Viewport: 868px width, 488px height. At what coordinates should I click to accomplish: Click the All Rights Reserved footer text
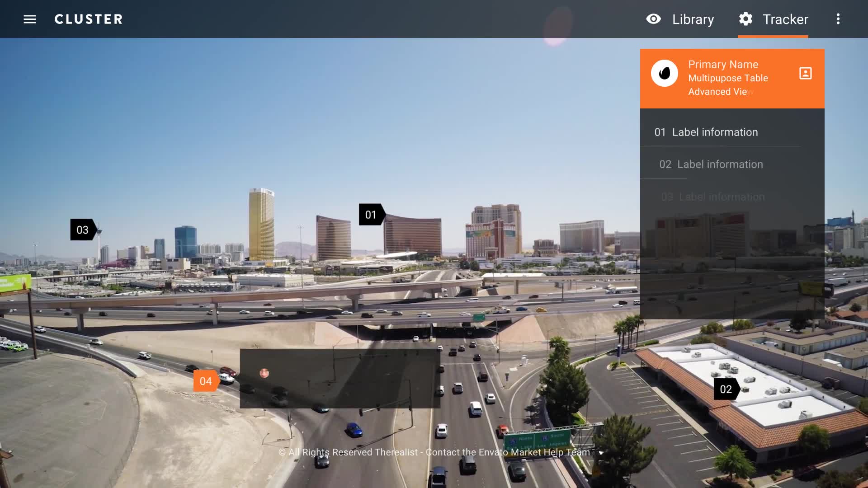point(434,452)
